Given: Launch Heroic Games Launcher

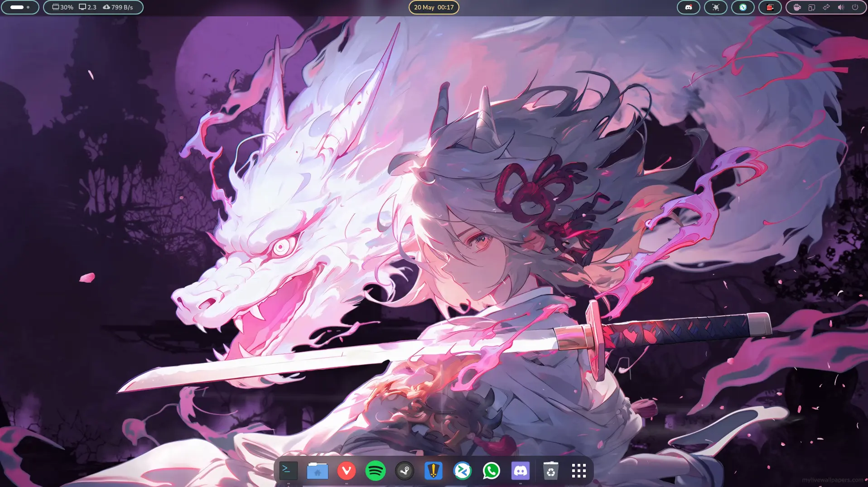Looking at the screenshot, I should 434,471.
